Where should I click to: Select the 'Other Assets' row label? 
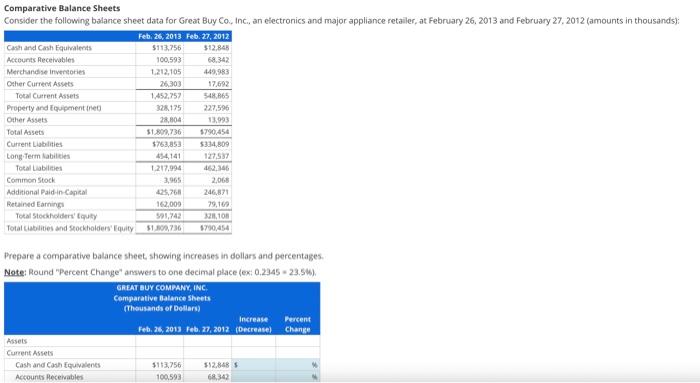[x=27, y=120]
